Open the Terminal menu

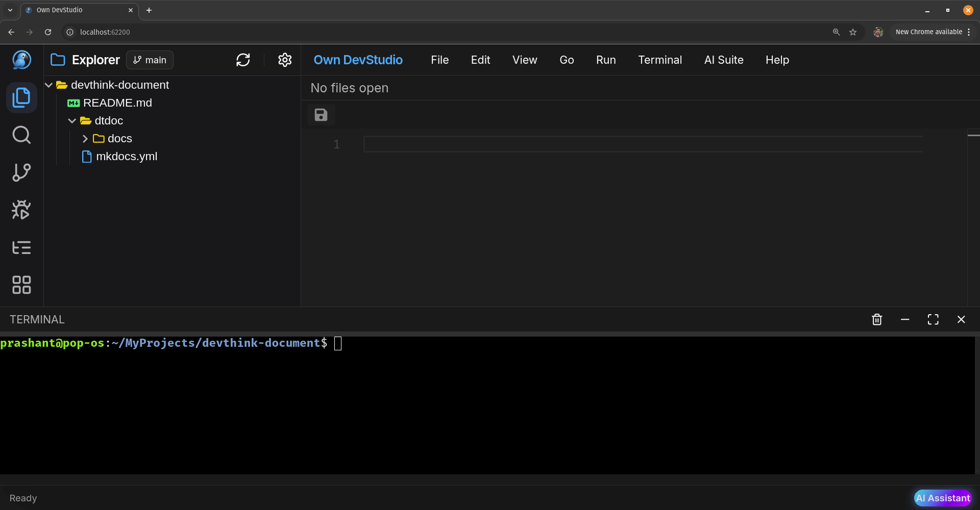click(x=659, y=60)
